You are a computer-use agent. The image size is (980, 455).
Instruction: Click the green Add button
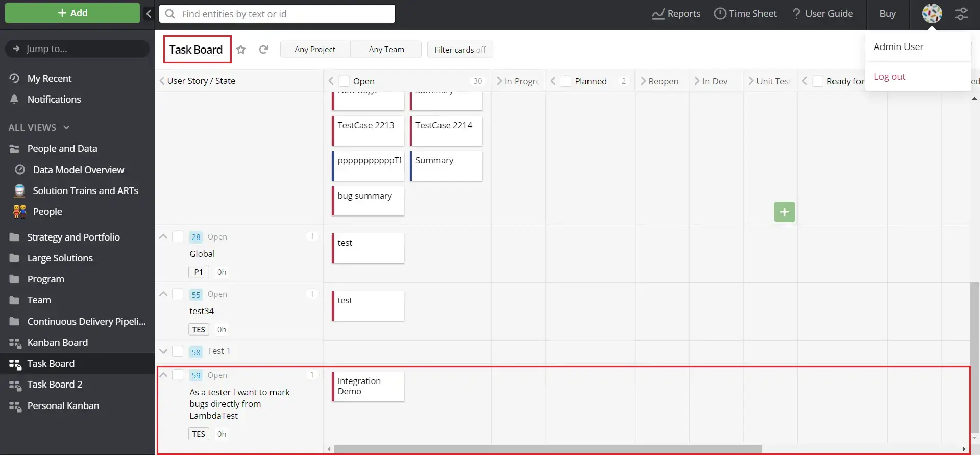[x=72, y=13]
